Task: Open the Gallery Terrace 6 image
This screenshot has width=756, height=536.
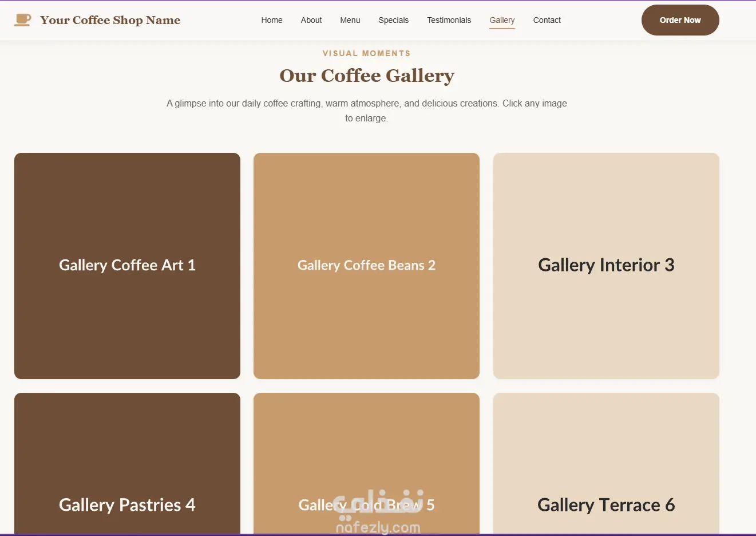Action: pos(606,464)
